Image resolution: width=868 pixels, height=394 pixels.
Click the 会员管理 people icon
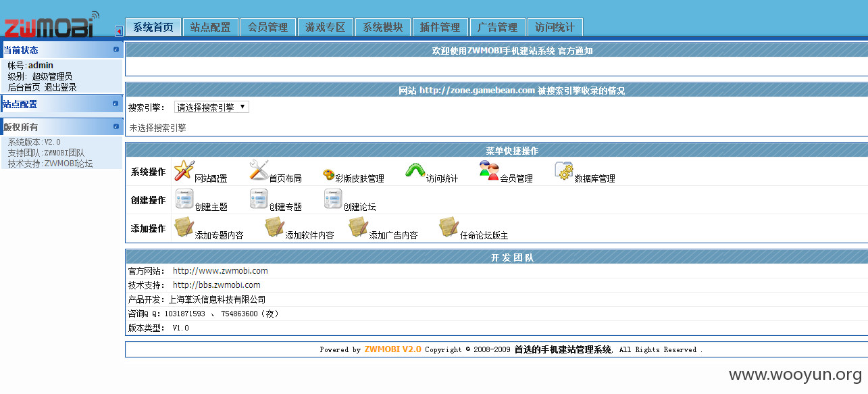coord(490,170)
